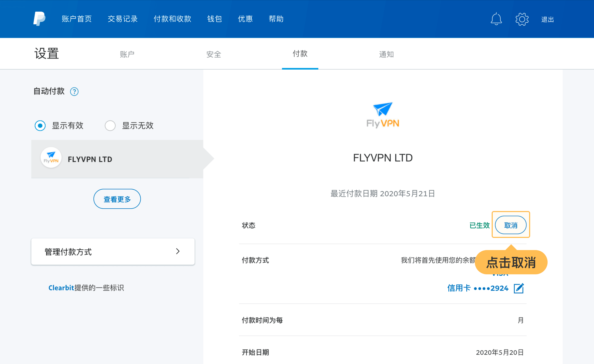Select the 显示有效 radio button
The height and width of the screenshot is (364, 594).
click(x=40, y=126)
